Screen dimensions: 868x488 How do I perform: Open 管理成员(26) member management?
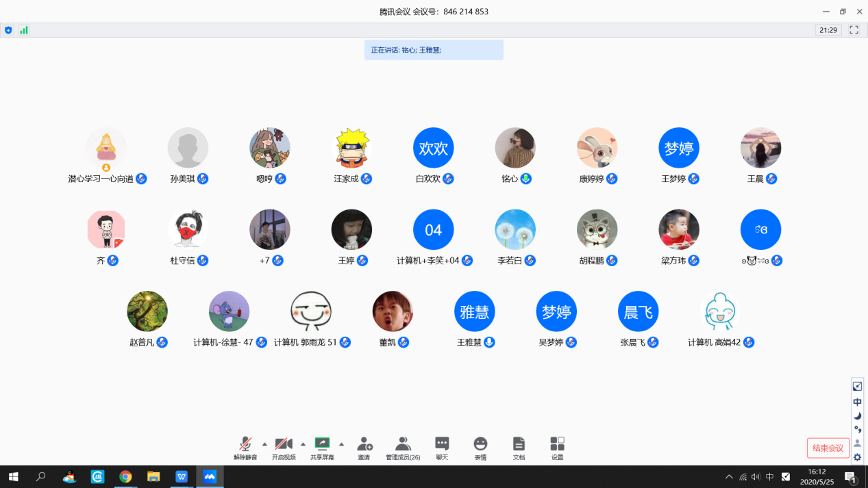click(x=403, y=445)
